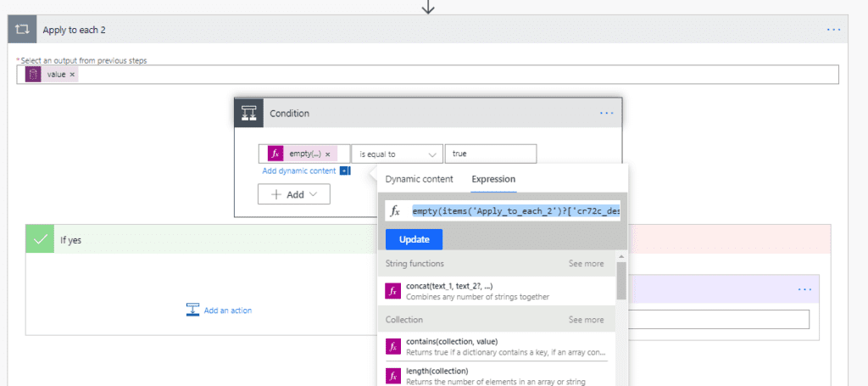Open the Condition ellipsis menu
The width and height of the screenshot is (868, 386).
(x=607, y=113)
